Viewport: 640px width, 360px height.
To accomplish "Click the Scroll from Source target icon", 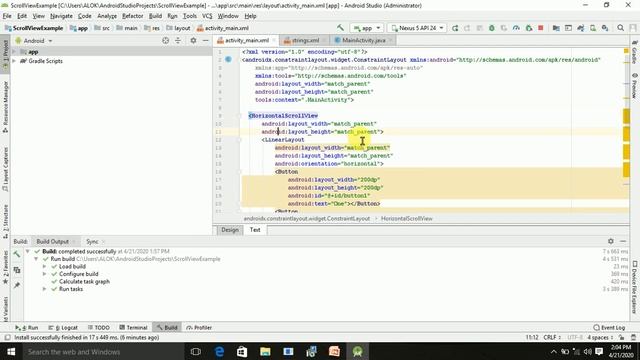I will 165,41.
